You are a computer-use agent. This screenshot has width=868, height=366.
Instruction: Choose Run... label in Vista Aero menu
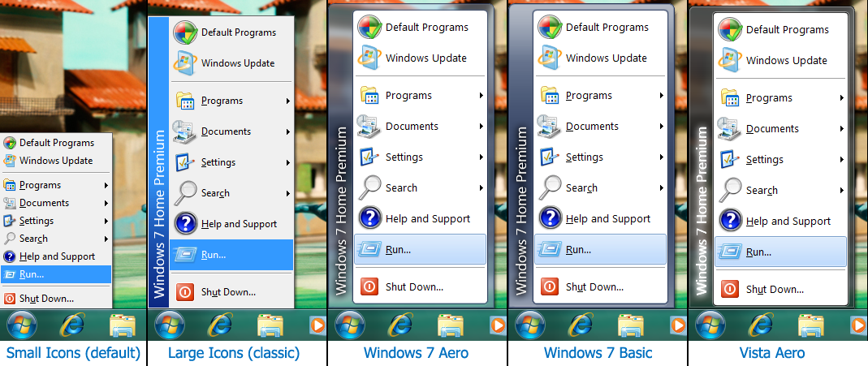(758, 252)
